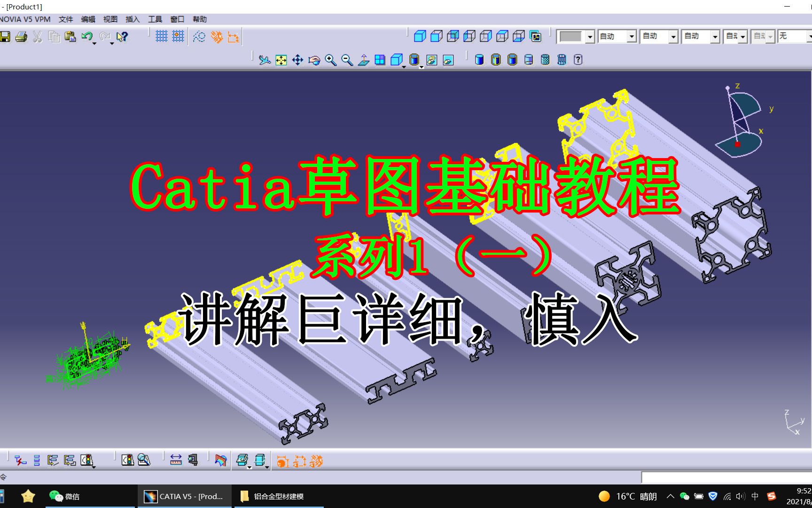Image resolution: width=812 pixels, height=508 pixels.
Task: Open the 工具 menu
Action: coord(155,19)
